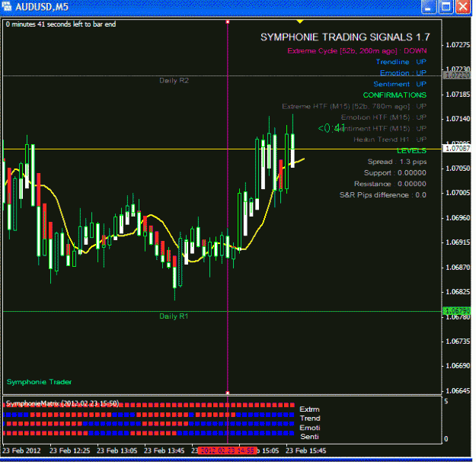Click the '23 Feb 13:45' time axis label
Viewport: 476px width, 462px height.
click(x=165, y=451)
